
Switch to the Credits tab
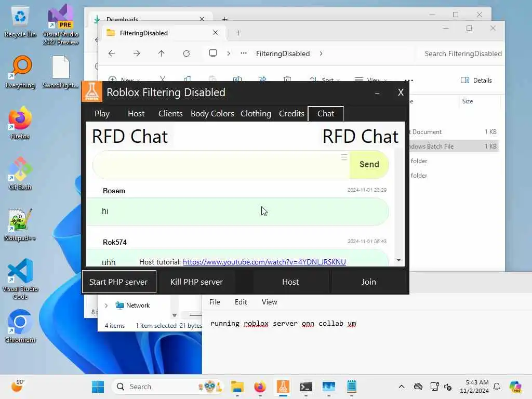point(291,114)
